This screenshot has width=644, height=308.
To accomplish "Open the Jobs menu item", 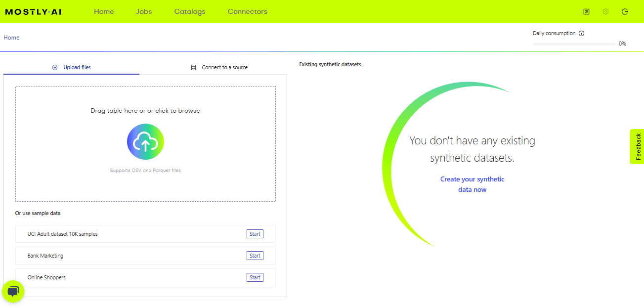I will 144,11.
